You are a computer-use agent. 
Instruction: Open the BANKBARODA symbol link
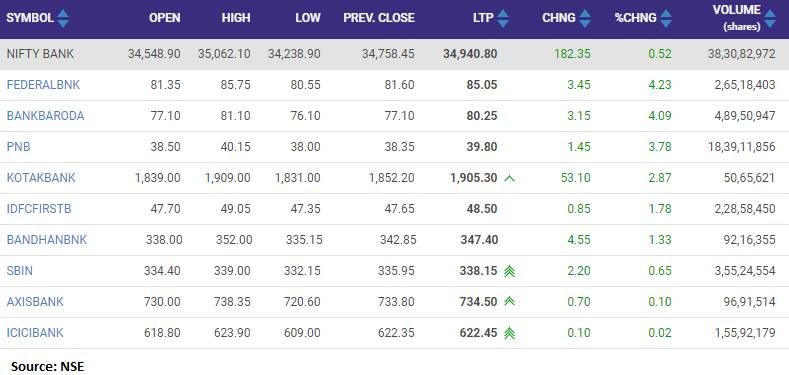(45, 116)
